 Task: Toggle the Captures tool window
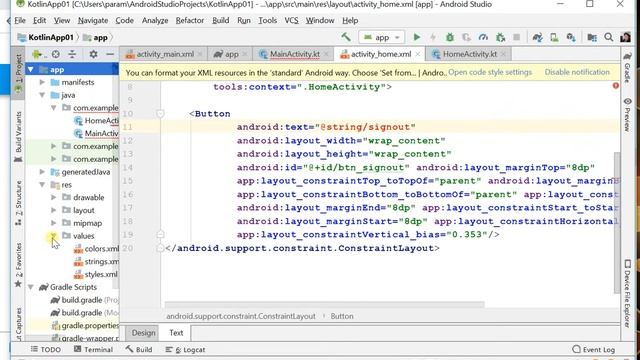(18, 324)
